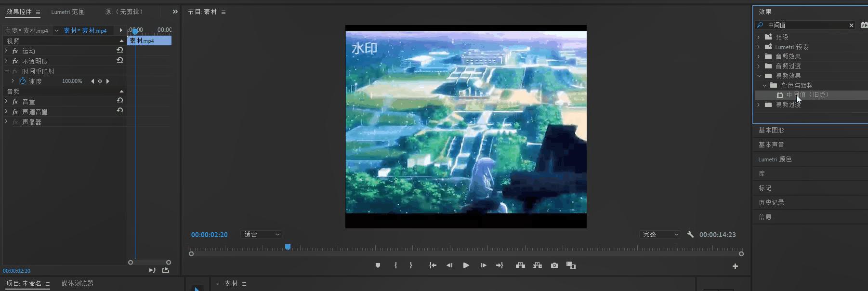Add or remove 速度 keyframe
This screenshot has height=291, width=868.
tap(100, 81)
